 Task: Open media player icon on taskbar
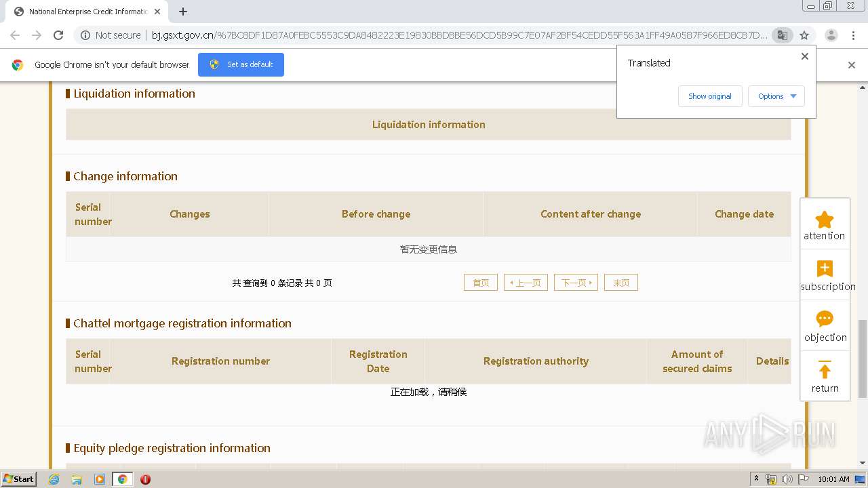pyautogui.click(x=100, y=479)
